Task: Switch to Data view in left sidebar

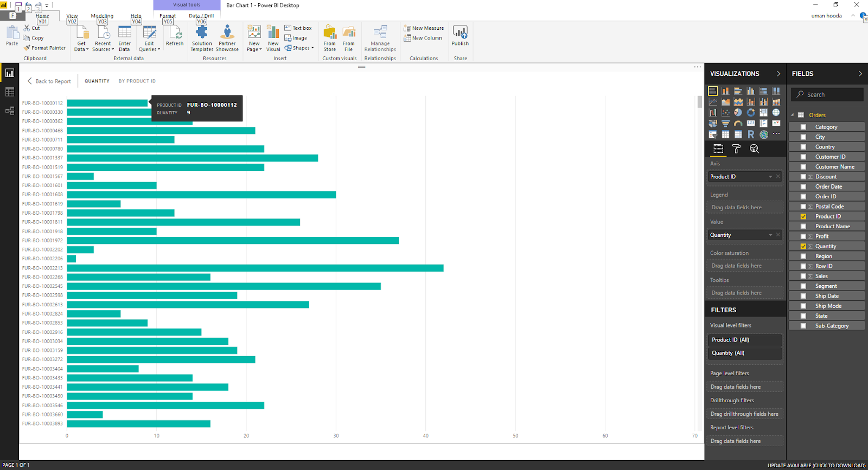Action: (9, 92)
